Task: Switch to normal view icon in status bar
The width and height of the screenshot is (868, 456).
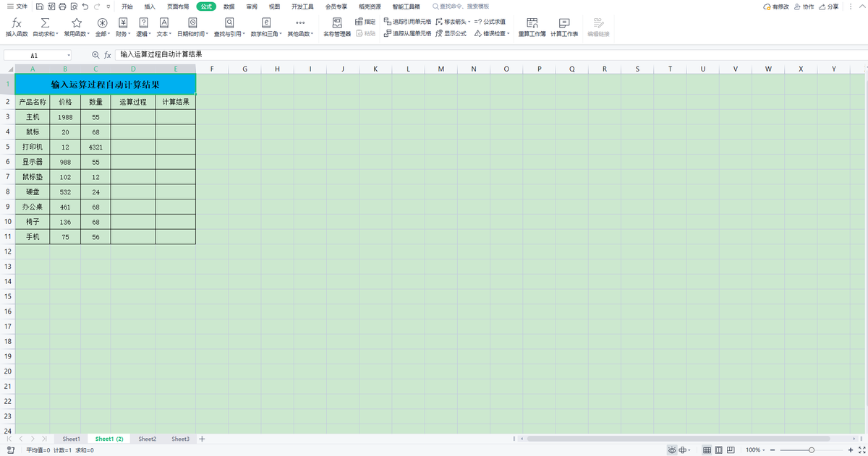Action: 707,449
